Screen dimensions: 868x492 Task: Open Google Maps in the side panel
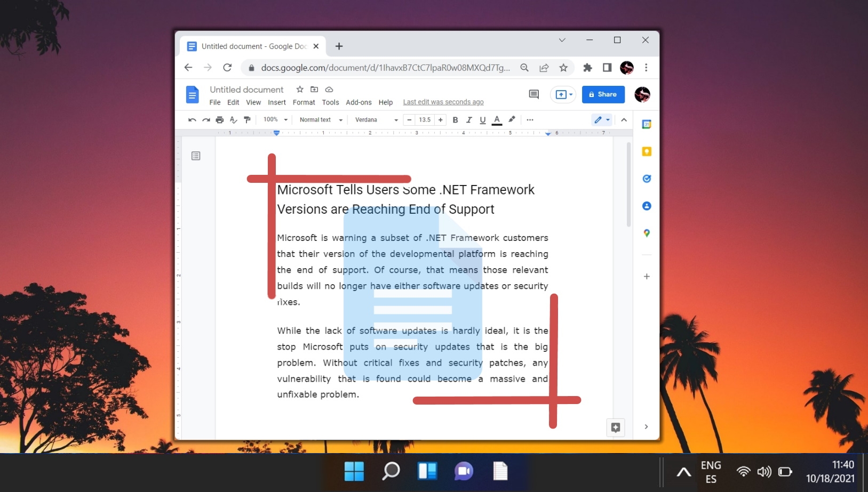[646, 233]
